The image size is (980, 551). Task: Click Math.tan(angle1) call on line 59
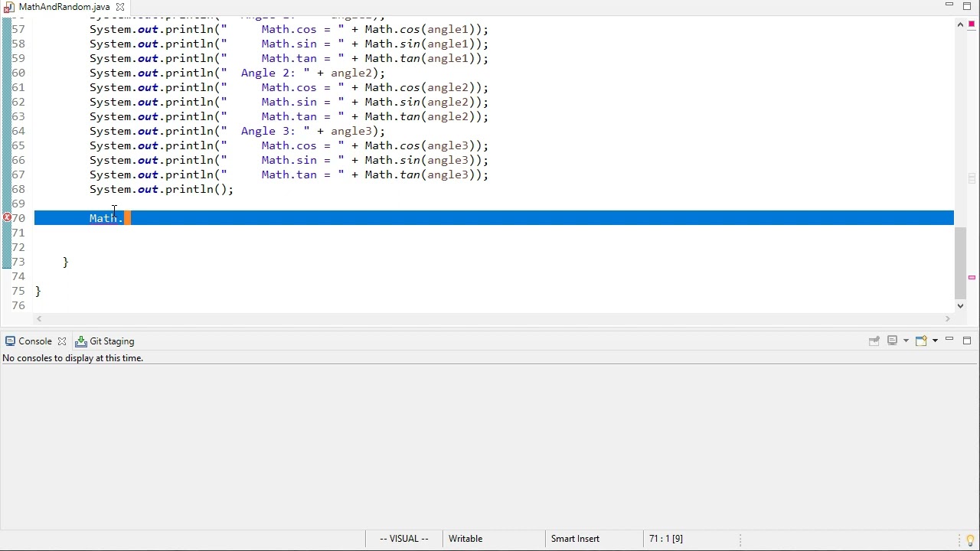click(423, 58)
